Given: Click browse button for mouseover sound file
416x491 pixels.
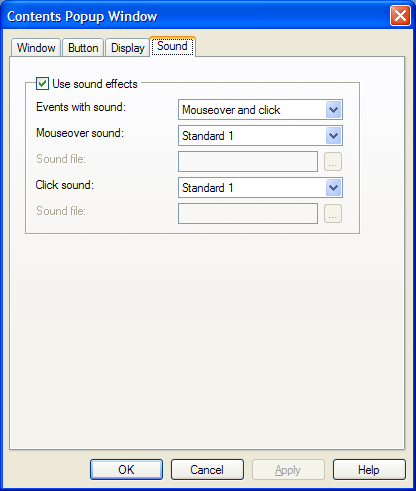Looking at the screenshot, I should click(x=333, y=162).
